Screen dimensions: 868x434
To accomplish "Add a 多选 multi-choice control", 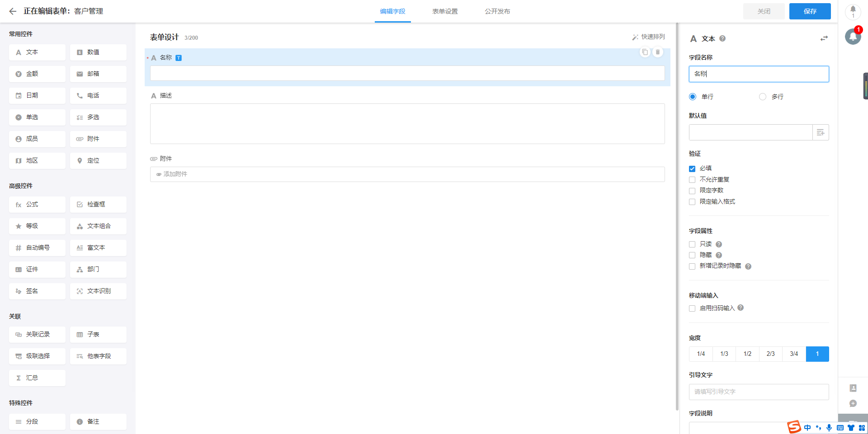I will click(98, 117).
